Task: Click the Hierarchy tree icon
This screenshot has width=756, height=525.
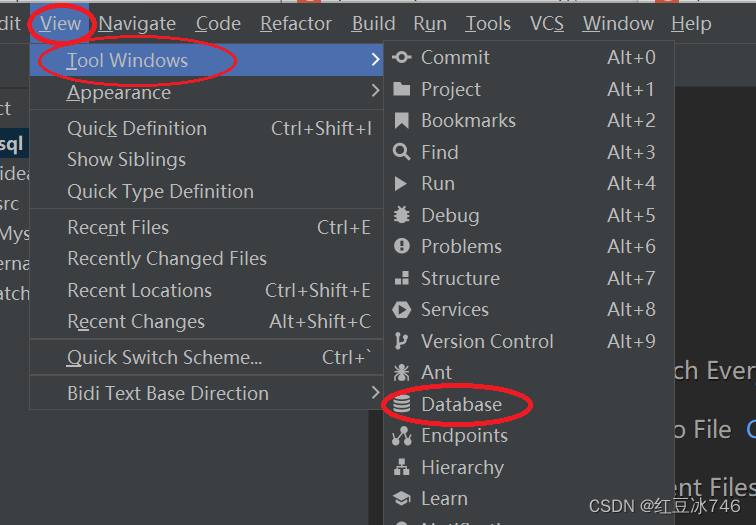Action: click(x=401, y=467)
